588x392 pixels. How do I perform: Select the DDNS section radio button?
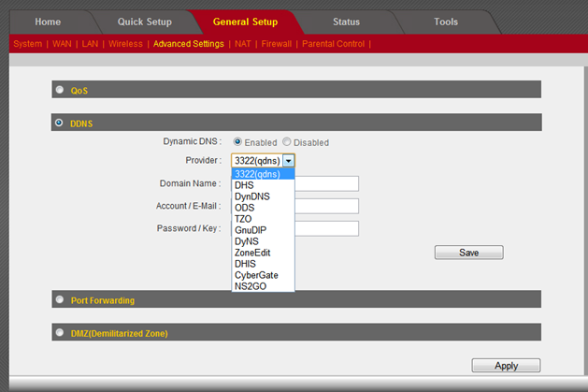[59, 123]
